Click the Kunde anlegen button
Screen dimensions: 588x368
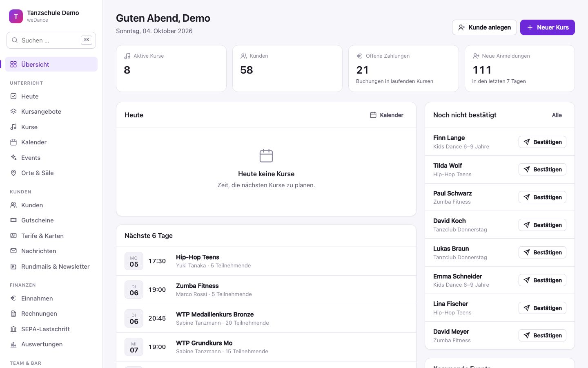(484, 27)
